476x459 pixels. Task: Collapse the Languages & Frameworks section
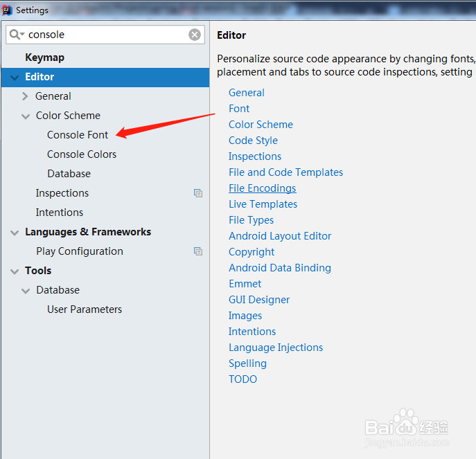pyautogui.click(x=15, y=233)
